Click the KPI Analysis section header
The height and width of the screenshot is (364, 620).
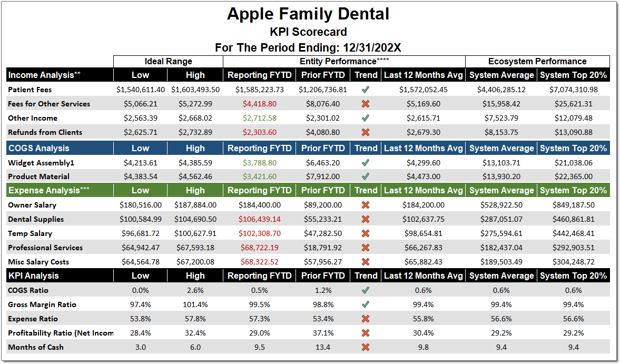pyautogui.click(x=33, y=276)
